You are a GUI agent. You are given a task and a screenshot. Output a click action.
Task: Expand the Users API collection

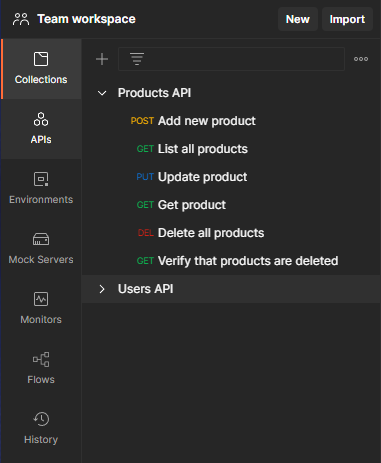102,289
